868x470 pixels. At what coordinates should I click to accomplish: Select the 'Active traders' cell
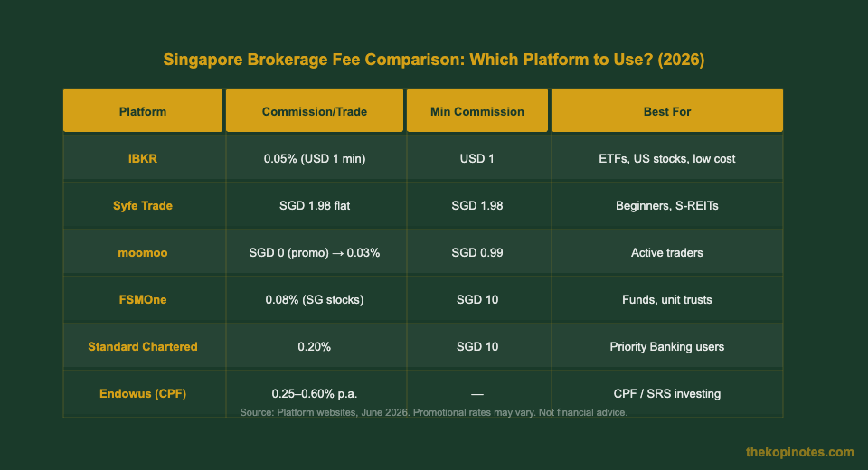click(x=667, y=253)
